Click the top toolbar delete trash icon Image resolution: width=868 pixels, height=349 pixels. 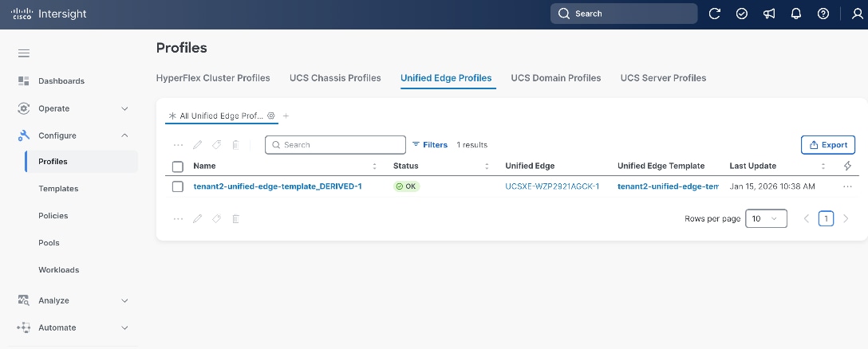point(235,145)
